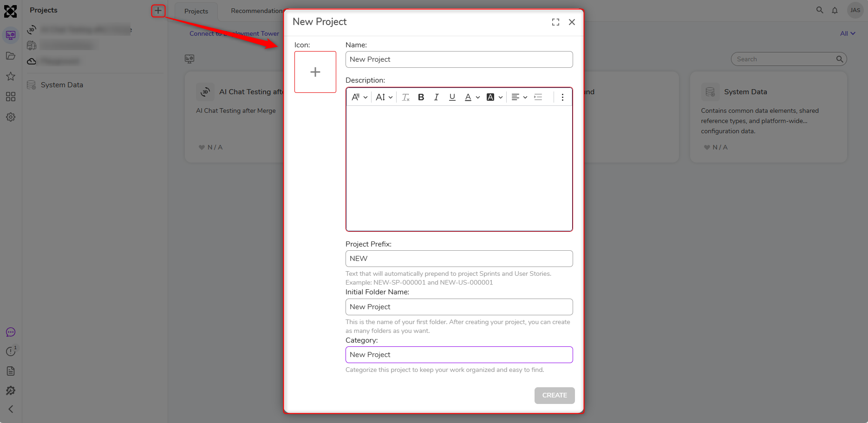Click the Project Prefix field containing NEW
This screenshot has height=423, width=868.
click(x=459, y=259)
